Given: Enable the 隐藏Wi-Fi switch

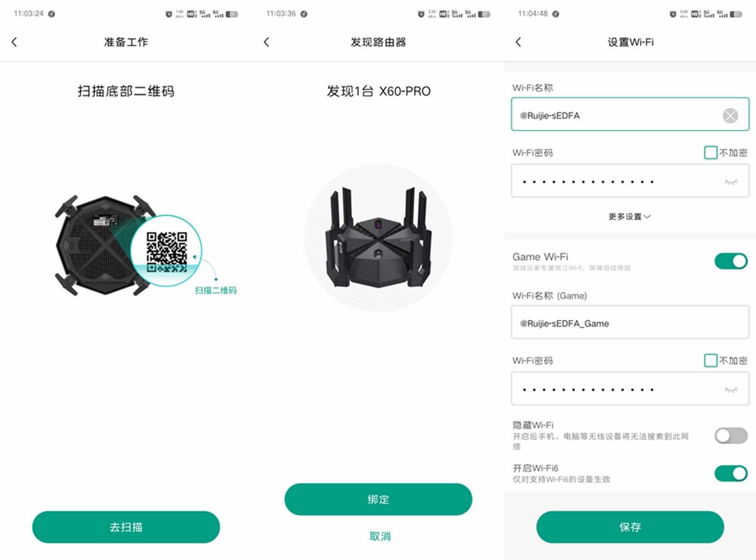Looking at the screenshot, I should click(730, 435).
